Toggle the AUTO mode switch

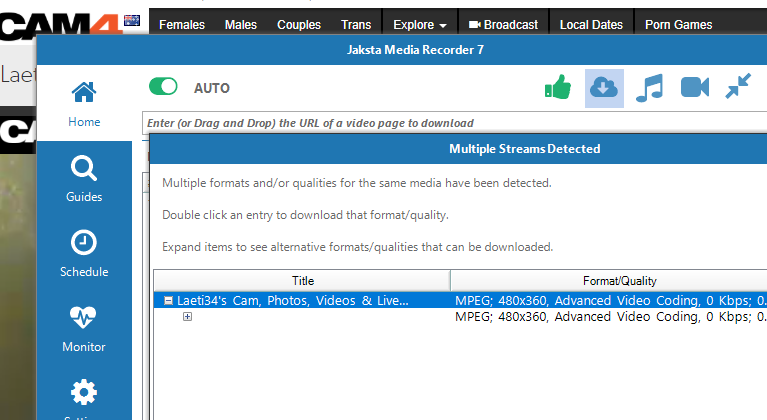coord(163,87)
